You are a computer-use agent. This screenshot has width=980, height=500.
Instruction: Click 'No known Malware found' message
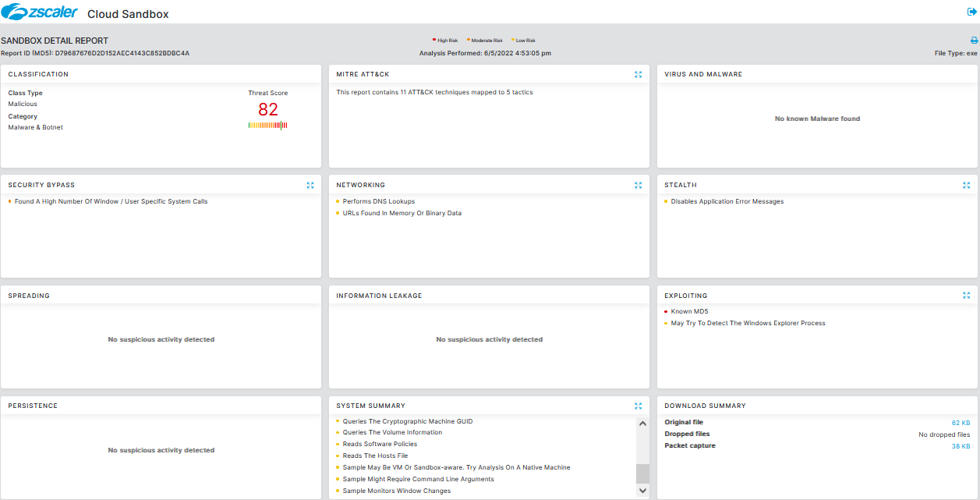tap(817, 119)
